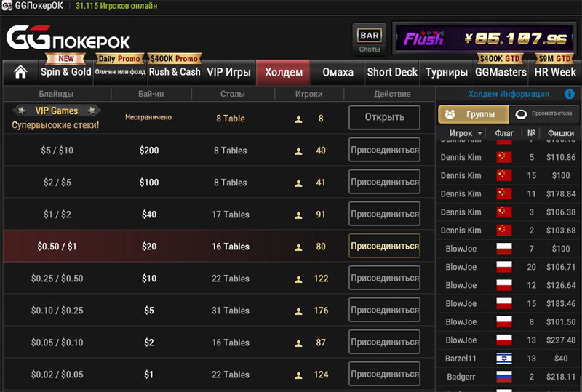This screenshot has height=392, width=582.
Task: Join the highlighted $0.50 / $1 tables
Action: pyautogui.click(x=384, y=246)
